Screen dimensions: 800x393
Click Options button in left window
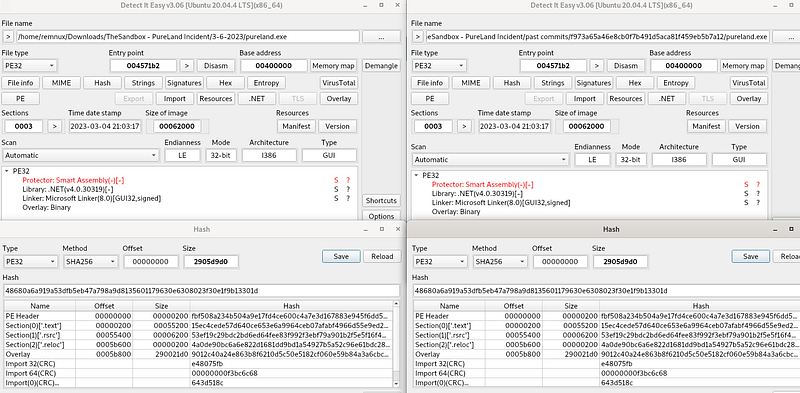coord(382,216)
